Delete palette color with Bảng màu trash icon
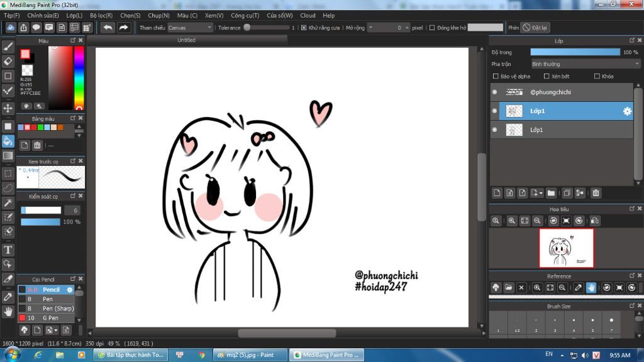Image resolution: width=644 pixels, height=362 pixels. pyautogui.click(x=37, y=145)
